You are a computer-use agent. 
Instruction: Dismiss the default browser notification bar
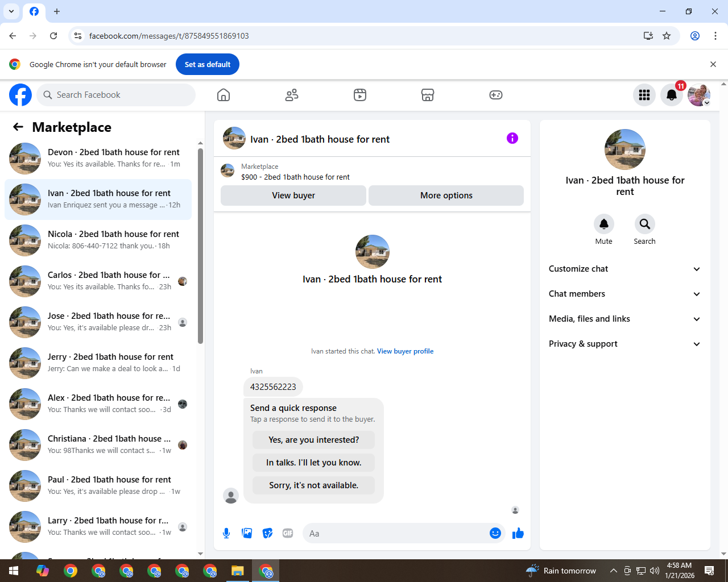point(713,64)
